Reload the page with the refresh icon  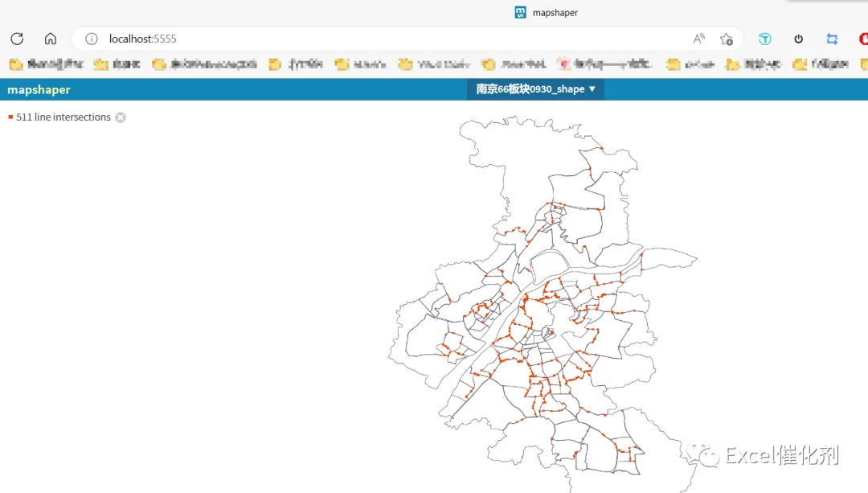(x=17, y=39)
